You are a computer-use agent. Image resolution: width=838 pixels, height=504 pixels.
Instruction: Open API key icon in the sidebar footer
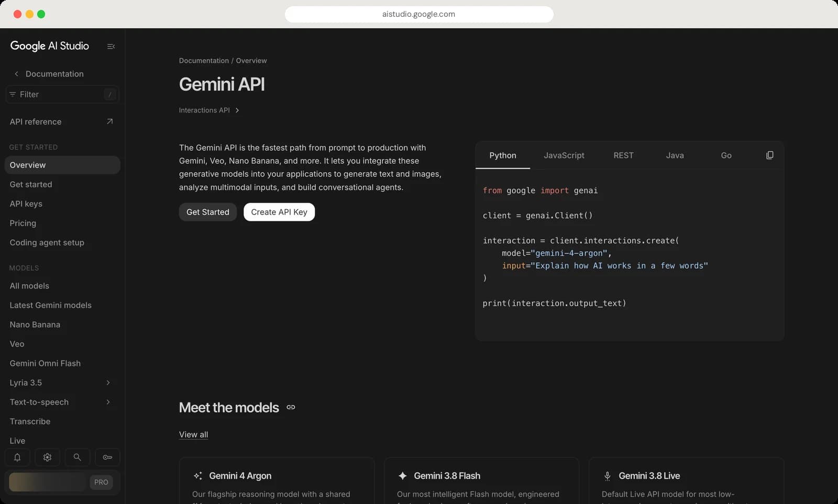[x=107, y=457]
